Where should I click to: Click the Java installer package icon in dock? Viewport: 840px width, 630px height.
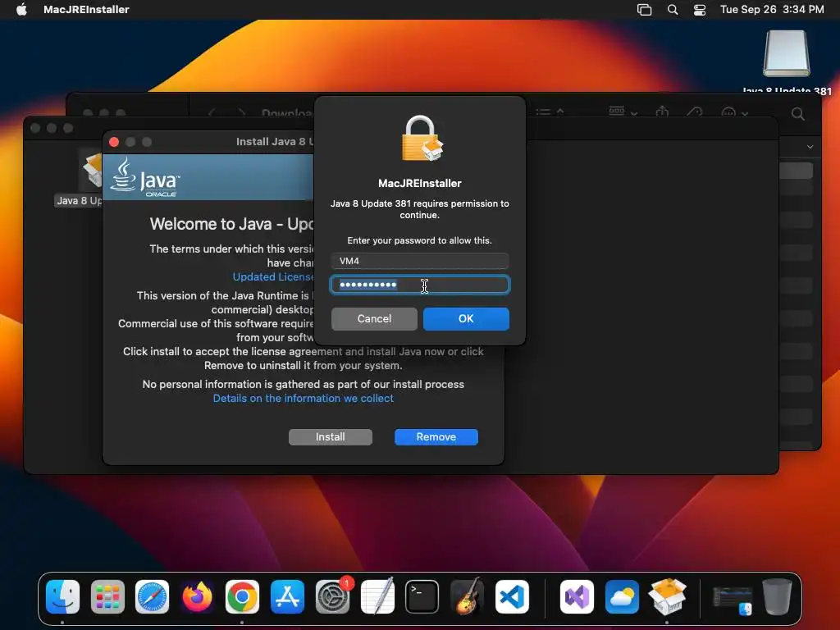(x=667, y=597)
